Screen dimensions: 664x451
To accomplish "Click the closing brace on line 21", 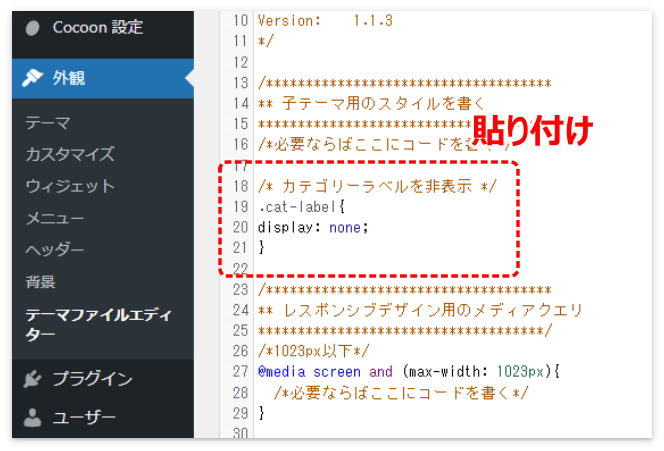I will [262, 247].
